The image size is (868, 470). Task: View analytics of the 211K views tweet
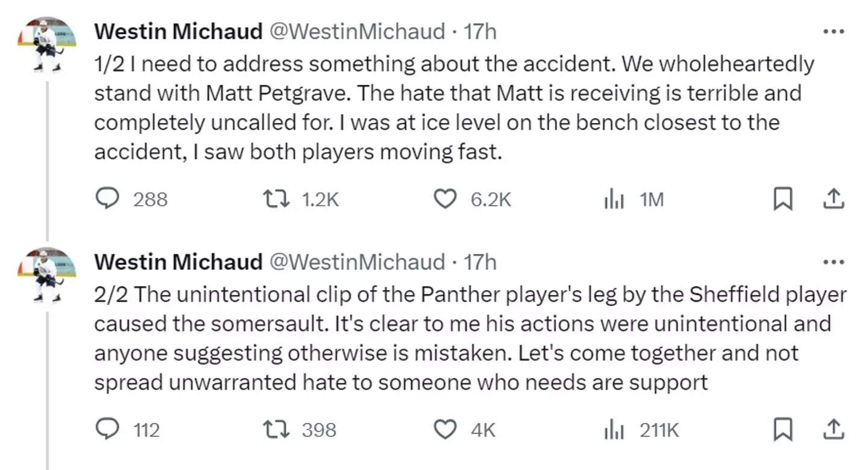click(612, 429)
